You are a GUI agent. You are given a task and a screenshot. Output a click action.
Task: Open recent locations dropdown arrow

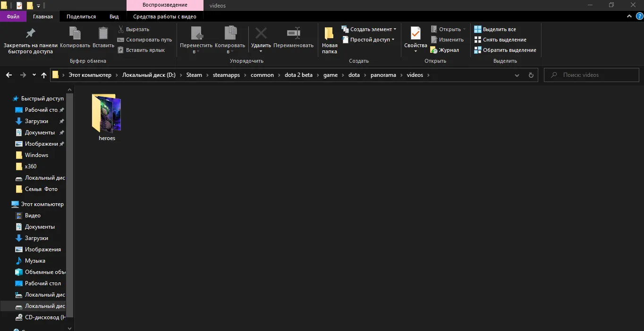pyautogui.click(x=34, y=75)
